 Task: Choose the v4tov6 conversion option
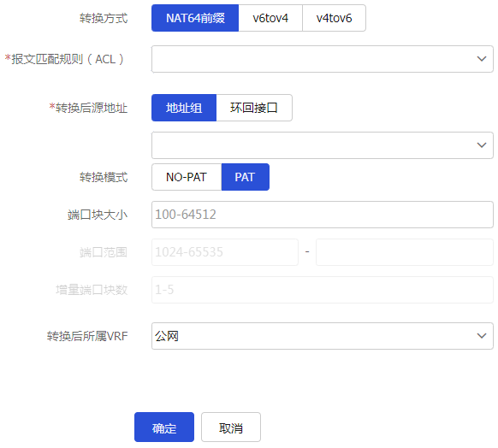click(334, 18)
